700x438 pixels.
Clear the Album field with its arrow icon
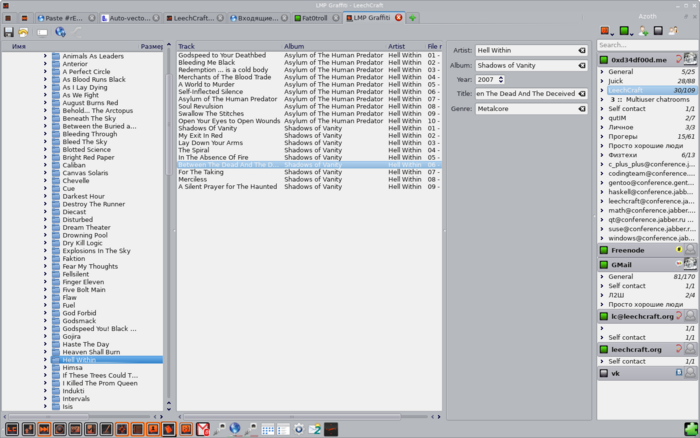[582, 65]
